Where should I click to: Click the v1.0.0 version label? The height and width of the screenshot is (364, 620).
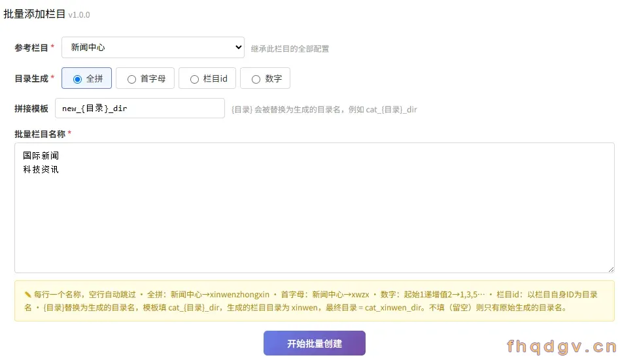coord(79,15)
